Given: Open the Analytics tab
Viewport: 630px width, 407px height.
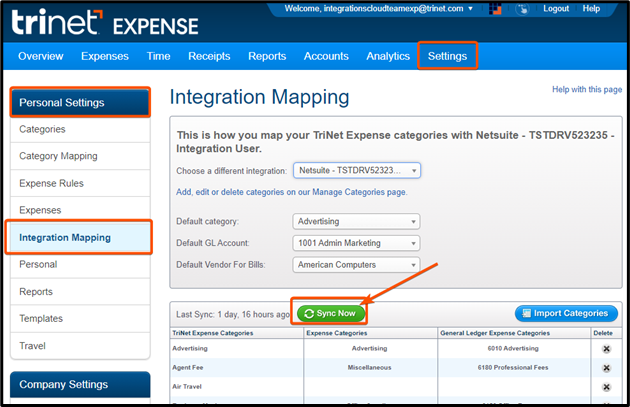Looking at the screenshot, I should [388, 56].
